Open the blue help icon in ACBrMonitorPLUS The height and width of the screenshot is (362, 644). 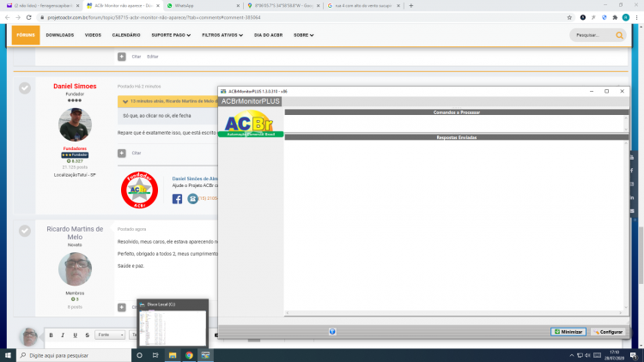332,332
